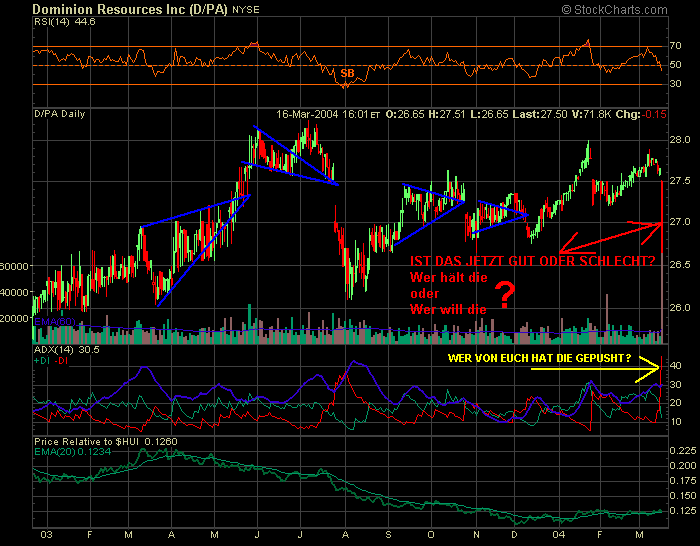
Task: Click the red text 'IST DAS JETZT GUT ODER SCHLECHT?'
Action: coord(533,261)
